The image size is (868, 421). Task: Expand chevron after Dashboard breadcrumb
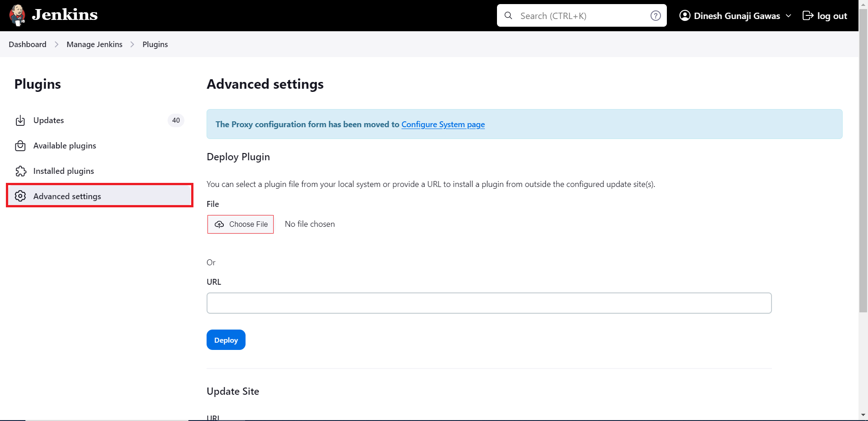tap(57, 44)
